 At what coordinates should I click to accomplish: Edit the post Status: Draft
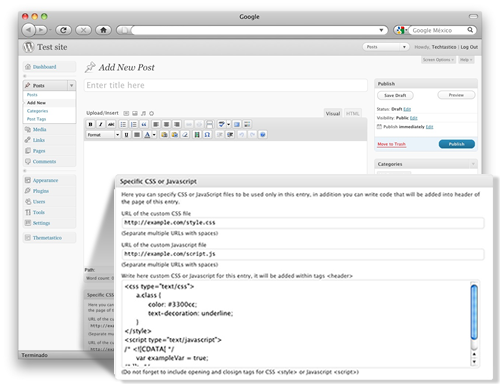point(407,109)
